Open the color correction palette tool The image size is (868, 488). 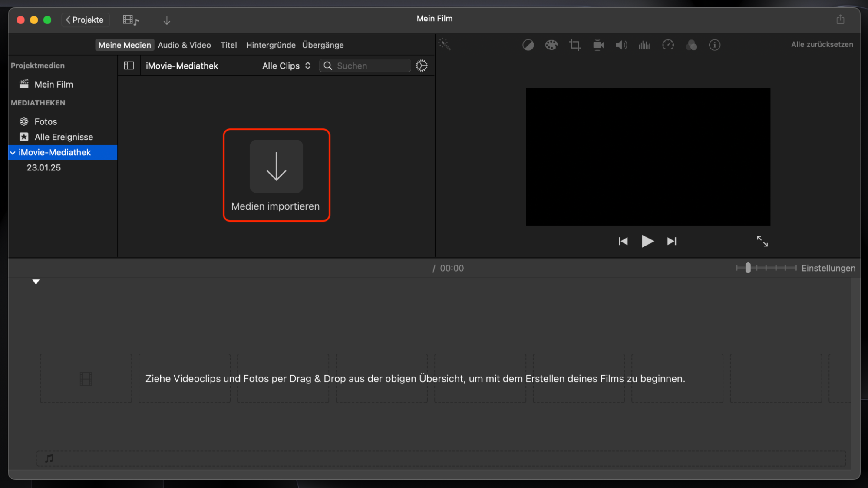click(551, 45)
